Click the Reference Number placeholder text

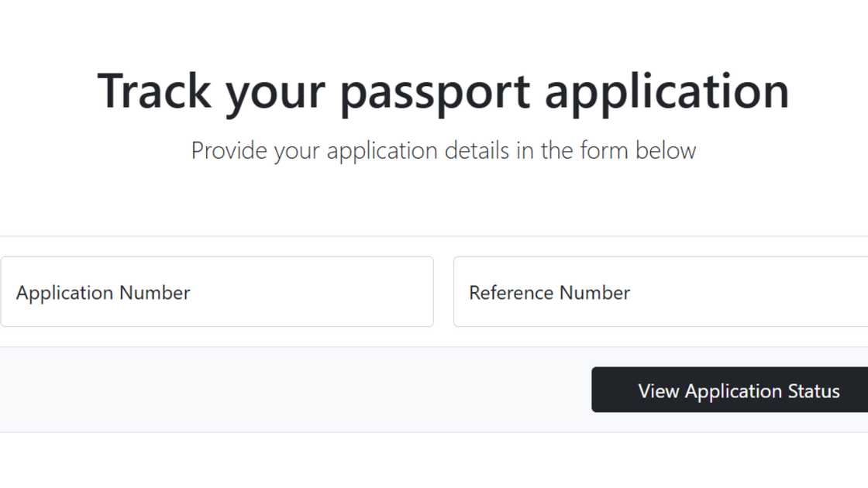pos(549,292)
